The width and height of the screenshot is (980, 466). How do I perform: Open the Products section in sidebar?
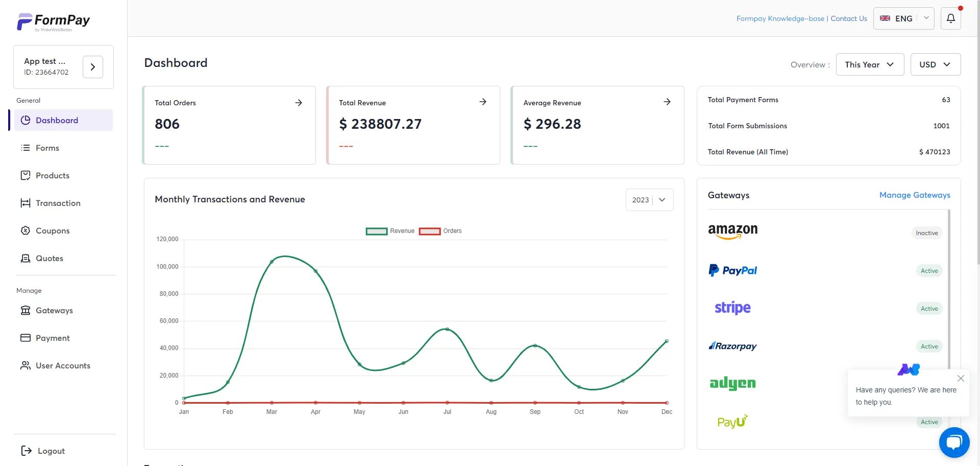tap(53, 175)
